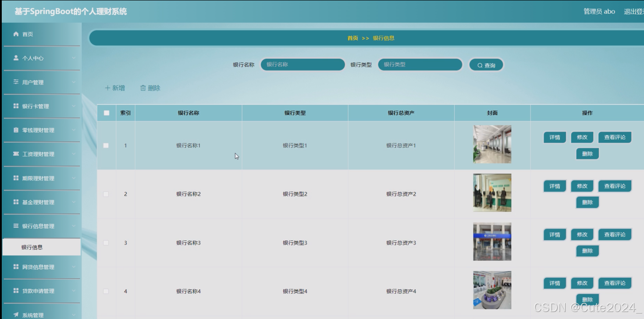Click the grid icon beside 基金理财管理
Viewport: 644px width, 319px height.
(x=16, y=202)
